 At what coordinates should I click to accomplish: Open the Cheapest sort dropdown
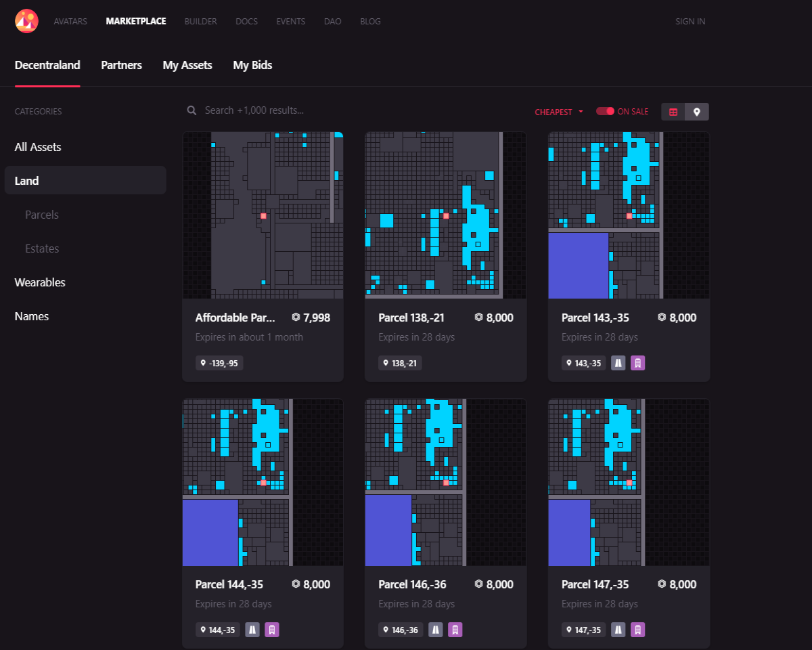click(559, 112)
